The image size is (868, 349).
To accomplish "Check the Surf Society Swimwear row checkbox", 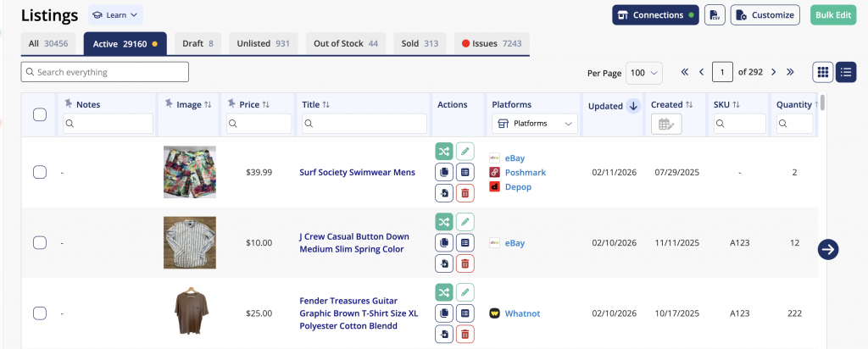I will (x=39, y=172).
